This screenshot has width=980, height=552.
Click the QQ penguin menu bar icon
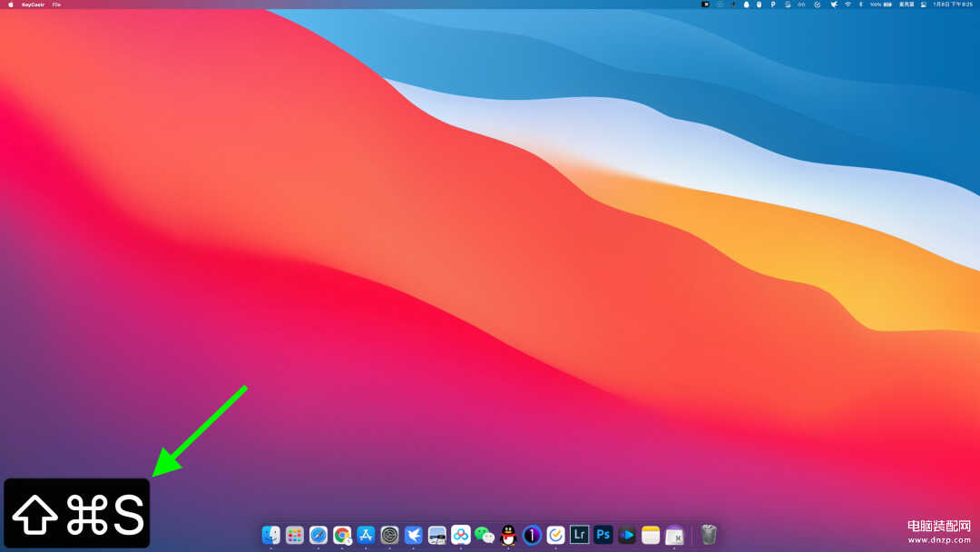(746, 5)
